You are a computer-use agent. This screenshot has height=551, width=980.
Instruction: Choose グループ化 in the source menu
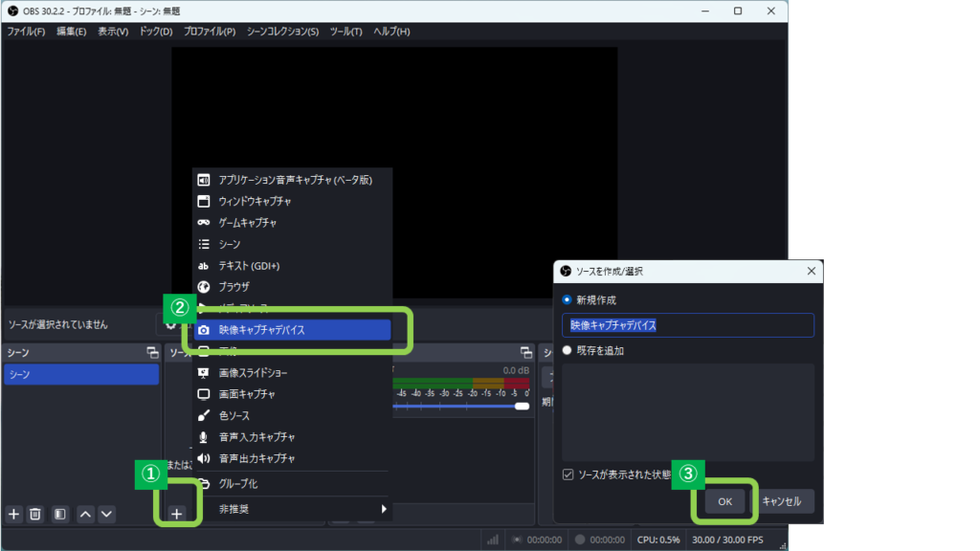[292, 483]
